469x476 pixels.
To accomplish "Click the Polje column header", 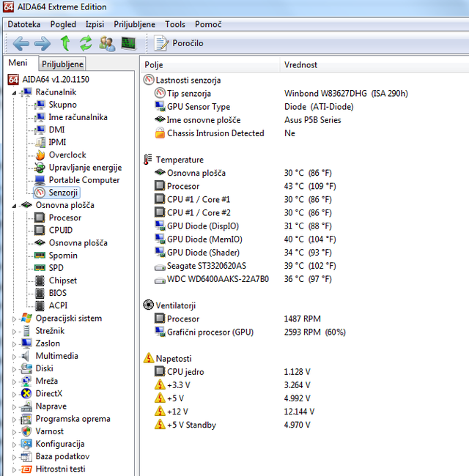I will (210, 64).
